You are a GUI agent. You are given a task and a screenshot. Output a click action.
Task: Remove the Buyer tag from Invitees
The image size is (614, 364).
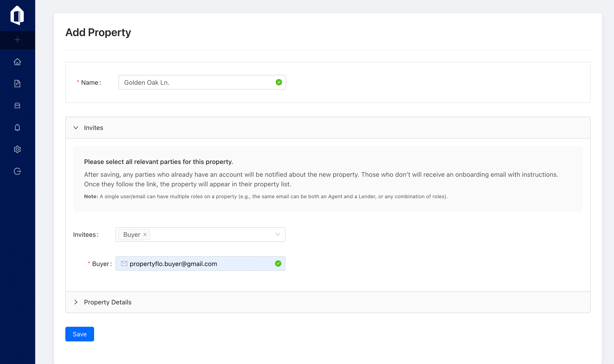(145, 234)
